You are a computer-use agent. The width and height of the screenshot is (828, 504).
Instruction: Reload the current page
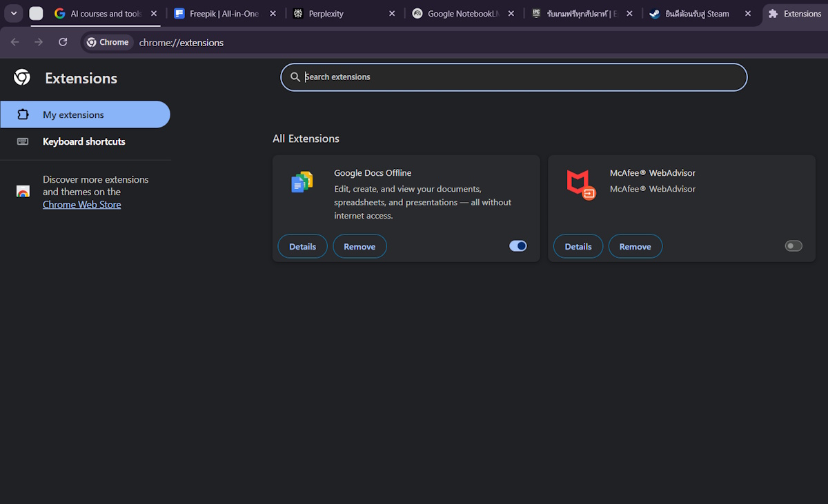click(63, 42)
